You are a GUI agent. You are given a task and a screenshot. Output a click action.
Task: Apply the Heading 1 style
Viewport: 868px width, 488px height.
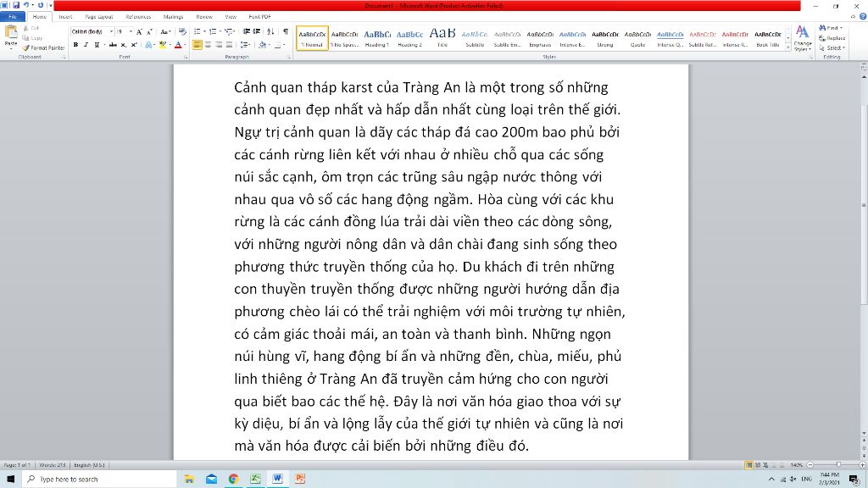(x=377, y=38)
